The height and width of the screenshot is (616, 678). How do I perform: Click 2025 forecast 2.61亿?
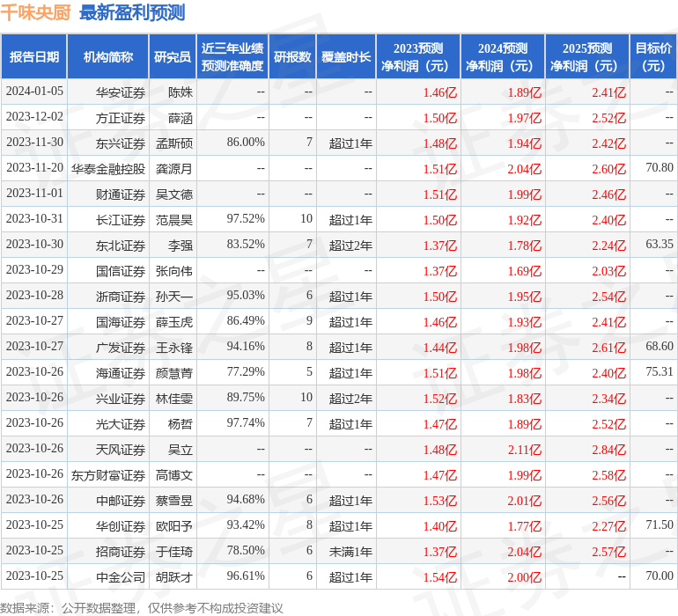(608, 348)
